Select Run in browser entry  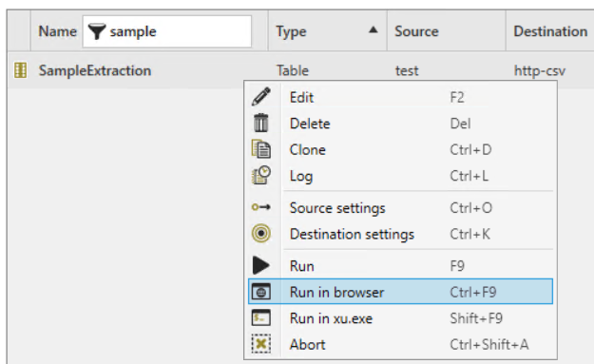click(400, 292)
